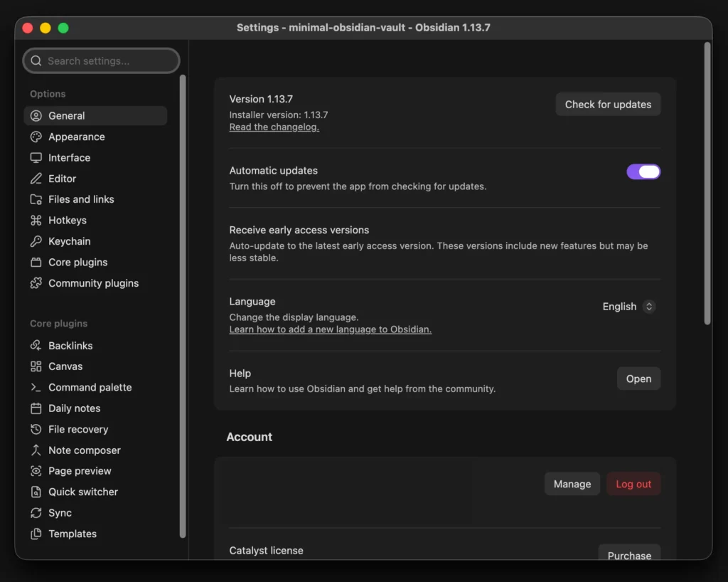Click the Editor pencil icon

pyautogui.click(x=36, y=179)
